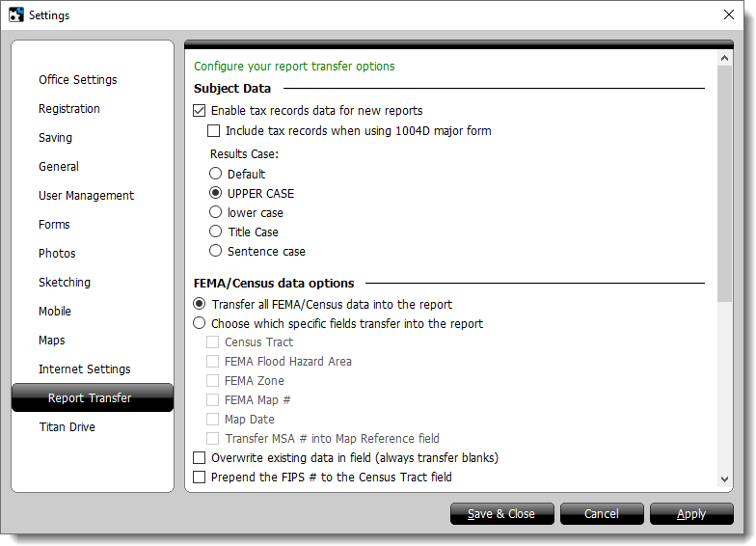Open the Office Settings section
The height and width of the screenshot is (546, 756).
click(x=77, y=80)
